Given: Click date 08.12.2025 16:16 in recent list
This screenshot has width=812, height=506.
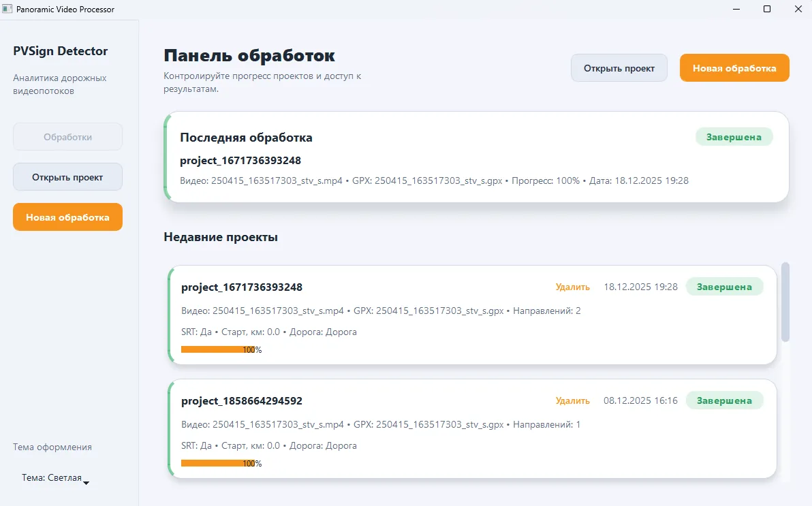Looking at the screenshot, I should coord(640,401).
